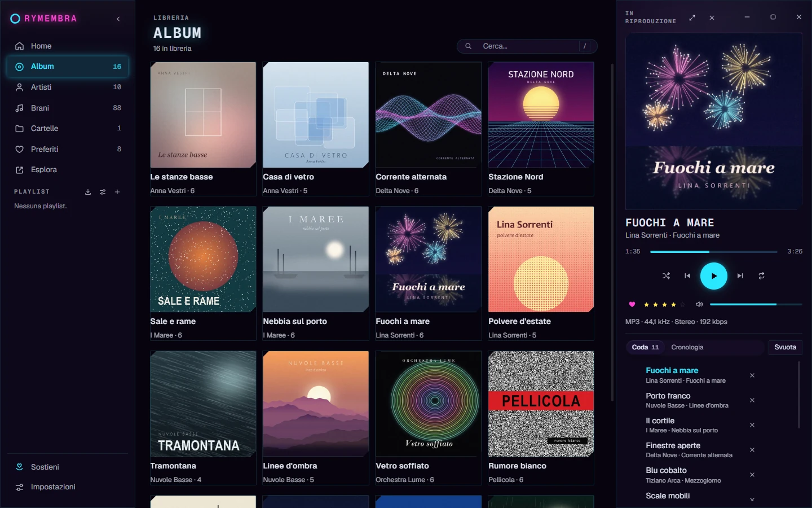Open Impostazioni settings
The width and height of the screenshot is (812, 508).
(68, 487)
